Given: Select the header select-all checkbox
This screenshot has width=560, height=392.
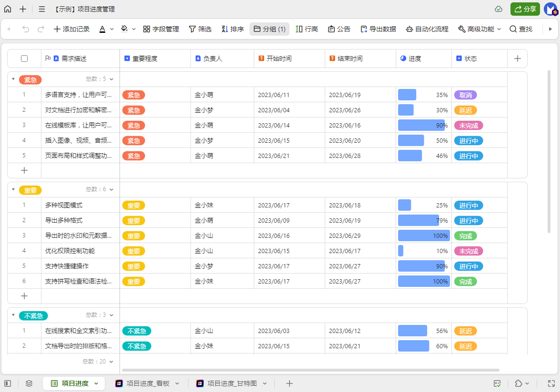Looking at the screenshot, I should coord(24,58).
